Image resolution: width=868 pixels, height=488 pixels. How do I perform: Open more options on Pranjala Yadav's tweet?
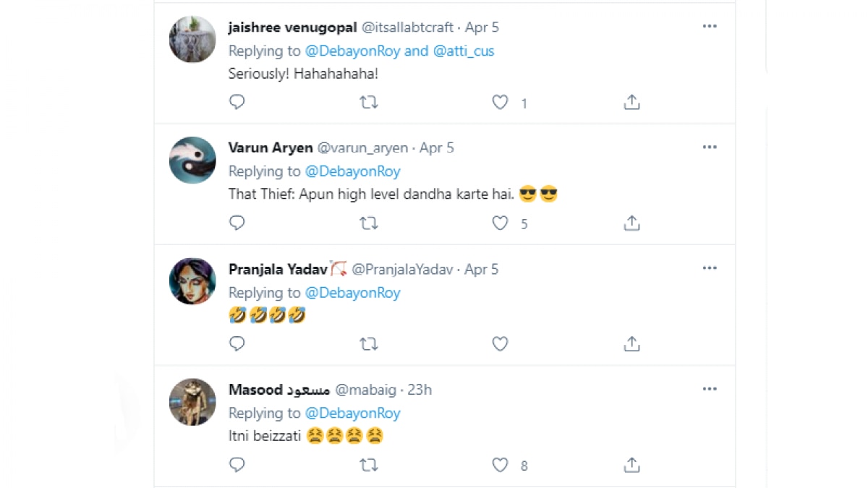710,269
